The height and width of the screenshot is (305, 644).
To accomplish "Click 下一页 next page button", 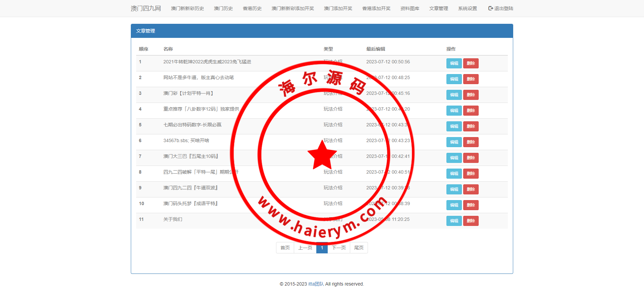I will point(338,248).
